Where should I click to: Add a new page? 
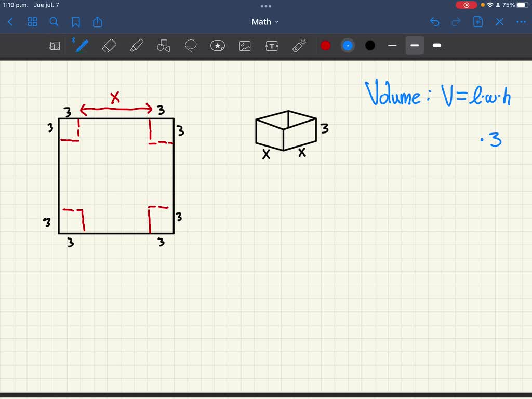477,22
